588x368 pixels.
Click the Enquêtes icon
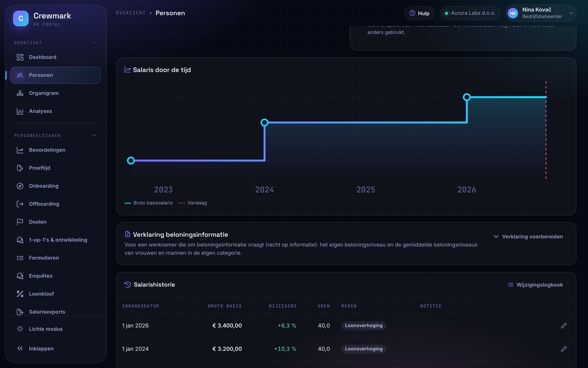[20, 276]
